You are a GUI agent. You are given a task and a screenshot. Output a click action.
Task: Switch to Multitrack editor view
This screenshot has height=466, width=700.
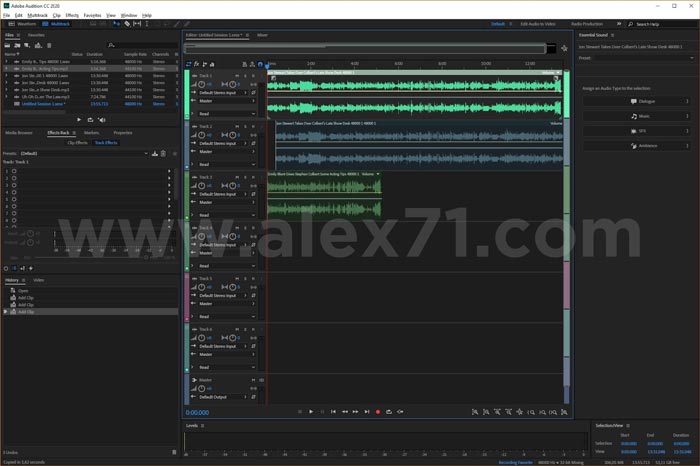pyautogui.click(x=56, y=24)
